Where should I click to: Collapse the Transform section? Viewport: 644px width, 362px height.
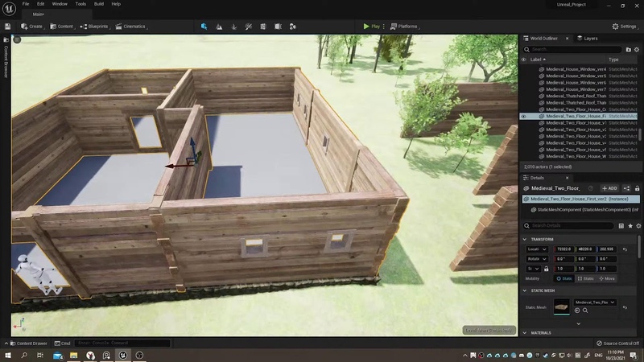tap(525, 239)
